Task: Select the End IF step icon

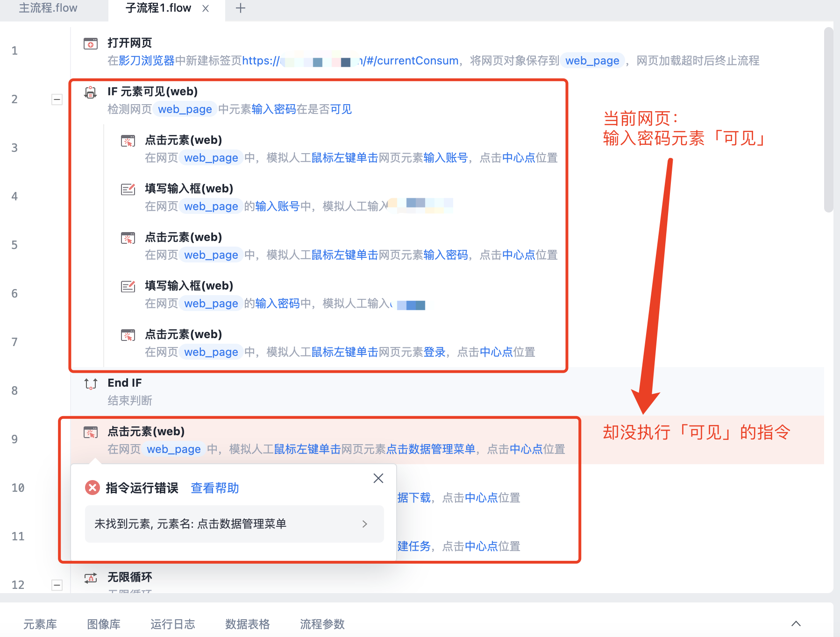Action: tap(91, 383)
